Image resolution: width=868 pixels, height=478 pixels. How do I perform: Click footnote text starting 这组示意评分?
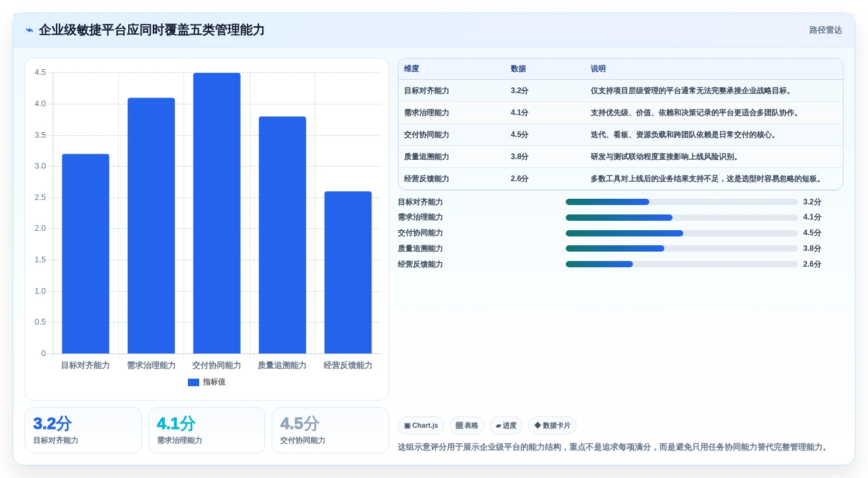pos(613,447)
